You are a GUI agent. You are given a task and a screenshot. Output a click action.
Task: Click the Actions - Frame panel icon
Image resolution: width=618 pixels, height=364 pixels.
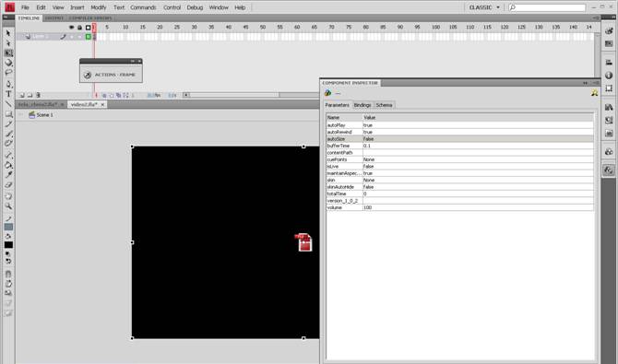(88, 75)
